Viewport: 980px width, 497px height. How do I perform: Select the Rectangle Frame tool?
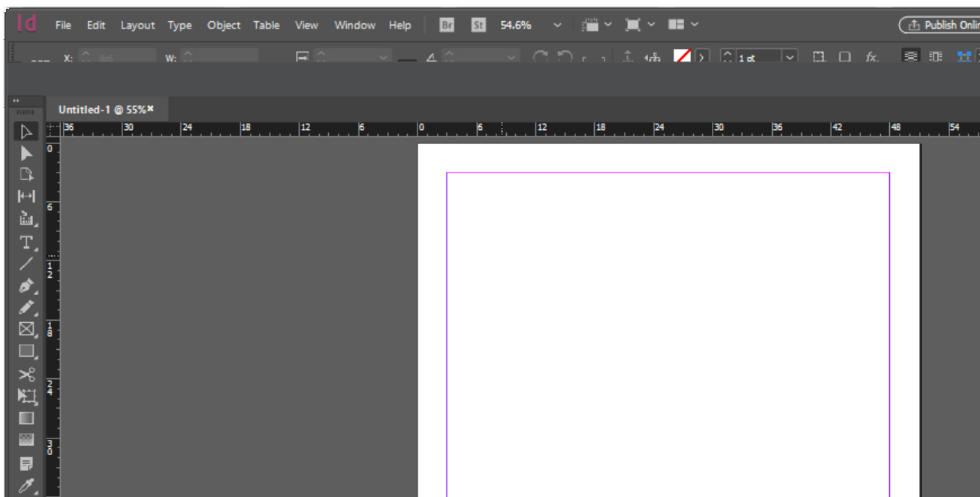click(x=26, y=329)
